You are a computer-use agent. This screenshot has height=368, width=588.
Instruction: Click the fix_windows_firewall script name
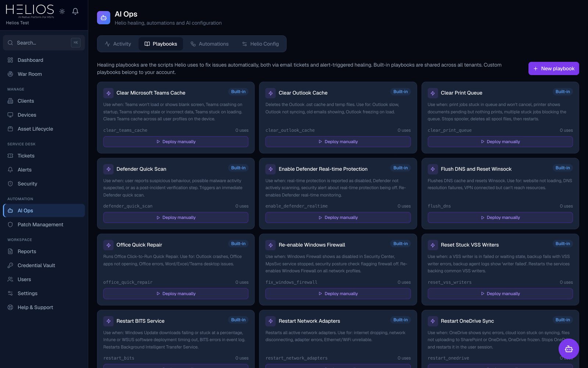click(291, 282)
